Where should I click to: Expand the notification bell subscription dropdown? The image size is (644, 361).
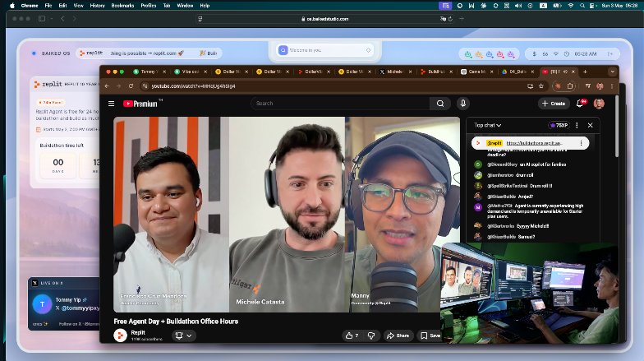184,336
